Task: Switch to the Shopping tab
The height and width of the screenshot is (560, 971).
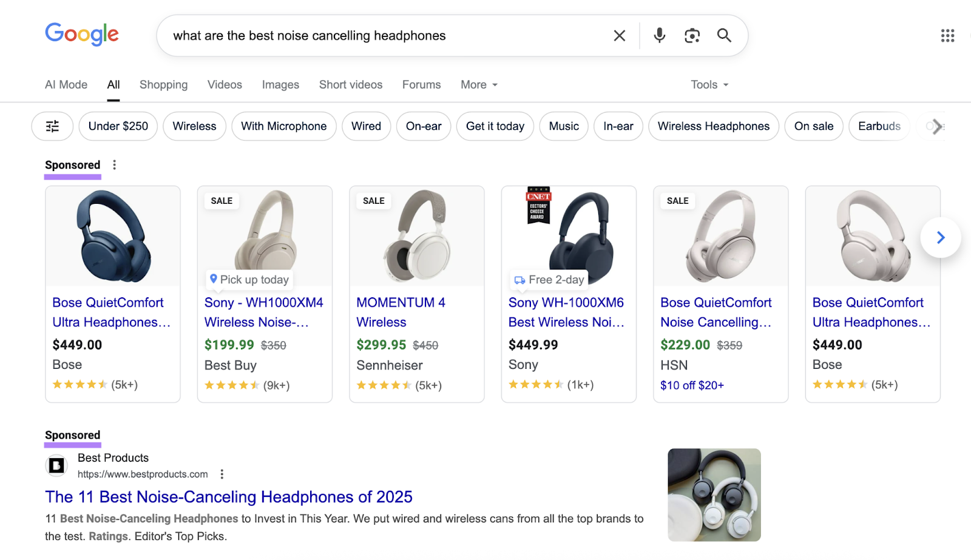Action: 163,84
